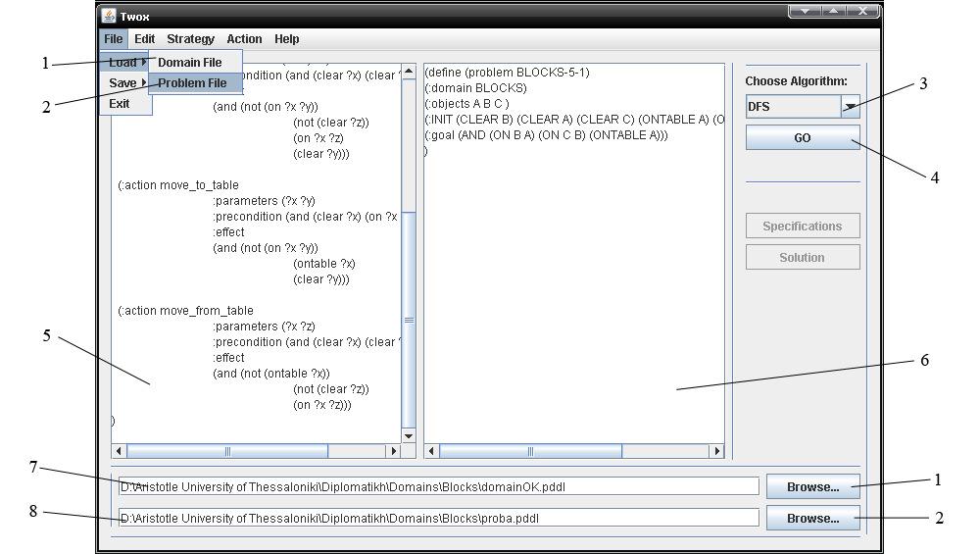Click the '(:goal (AND (ON B A)' line
This screenshot has width=980, height=554.
coord(546,135)
